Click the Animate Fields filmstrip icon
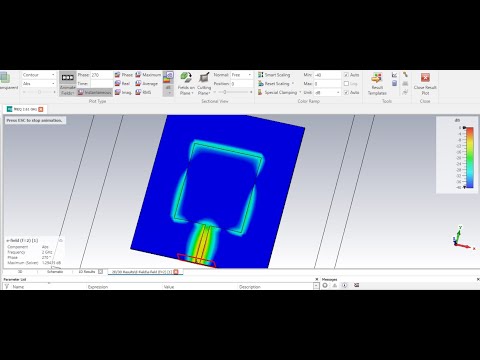Viewport: 480px width, 360px height. click(68, 77)
